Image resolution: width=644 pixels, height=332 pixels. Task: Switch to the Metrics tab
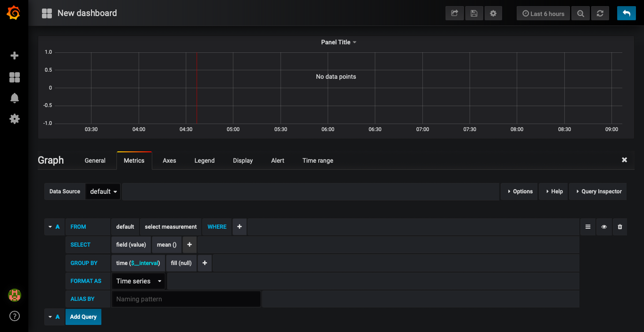click(134, 160)
